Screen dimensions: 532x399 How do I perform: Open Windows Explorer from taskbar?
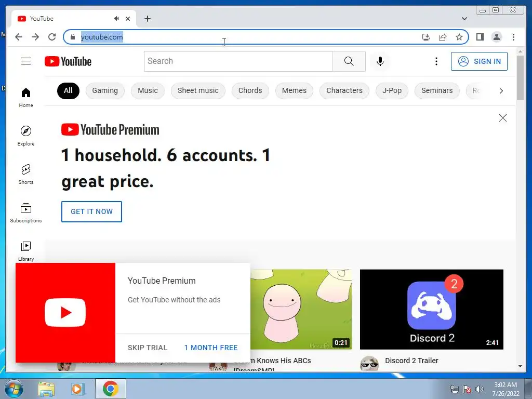(46, 389)
